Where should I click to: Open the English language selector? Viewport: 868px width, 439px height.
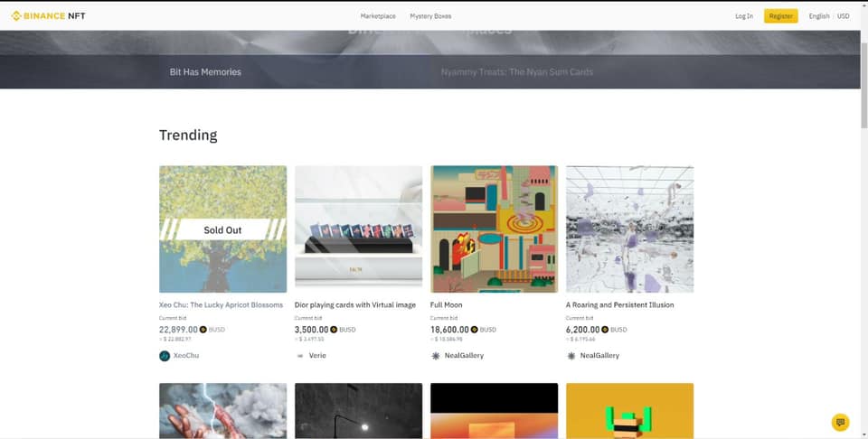[818, 16]
